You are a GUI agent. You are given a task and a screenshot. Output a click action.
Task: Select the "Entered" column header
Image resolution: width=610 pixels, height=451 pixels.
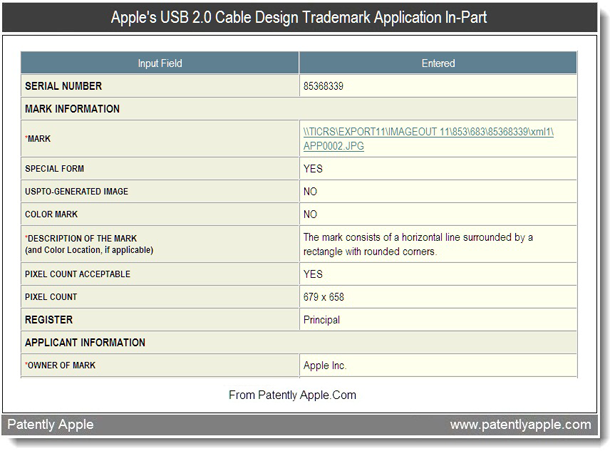(x=438, y=63)
